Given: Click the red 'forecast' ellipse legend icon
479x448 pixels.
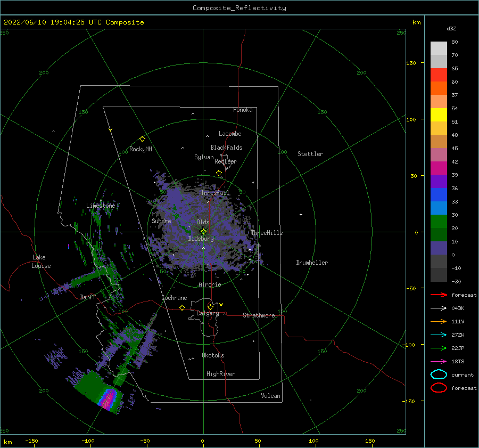Looking at the screenshot, I should click(x=439, y=388).
